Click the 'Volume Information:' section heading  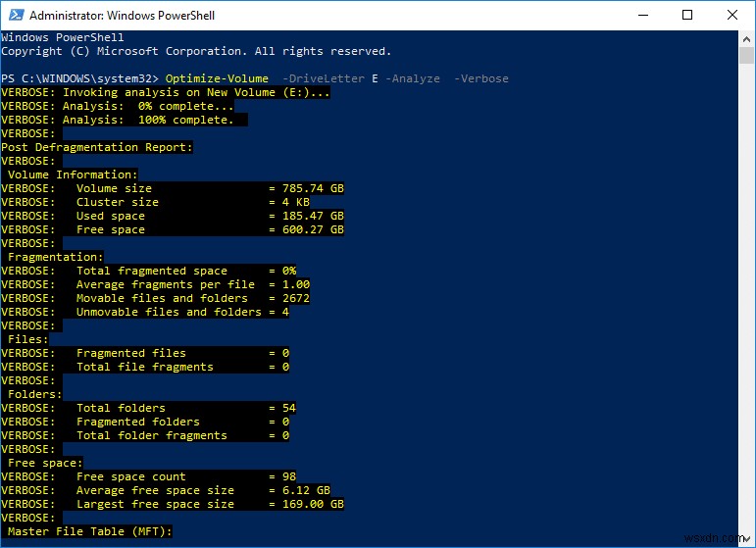[x=74, y=174]
